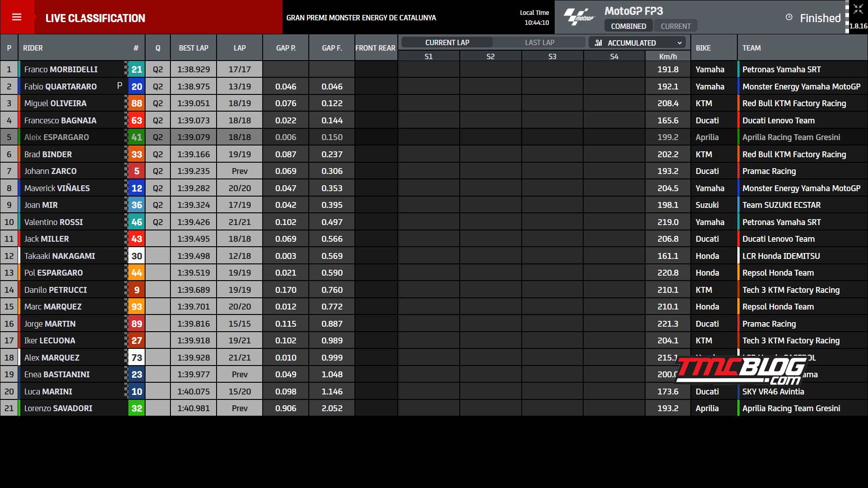Click rider number badge 88
The height and width of the screenshot is (488, 868).
[x=137, y=103]
